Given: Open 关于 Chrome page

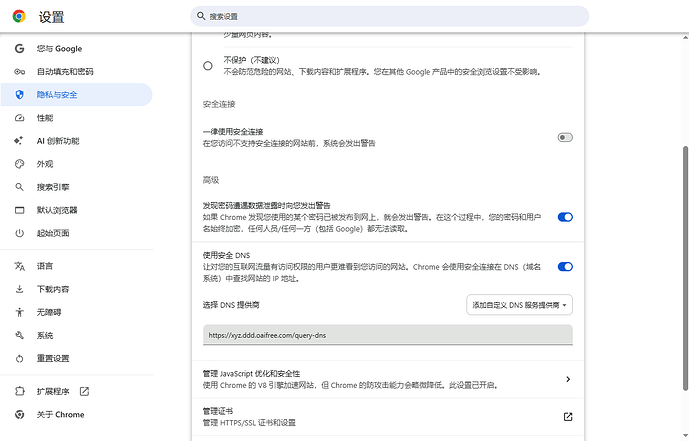Looking at the screenshot, I should 60,414.
